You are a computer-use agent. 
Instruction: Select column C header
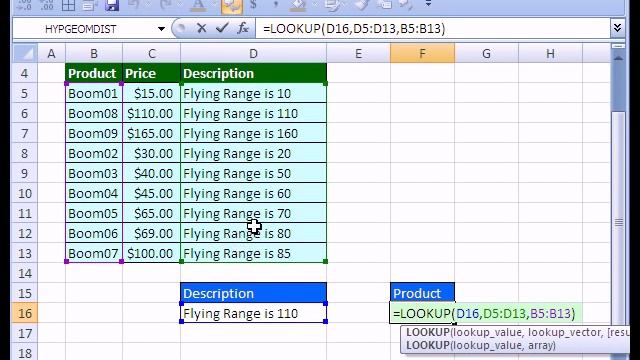151,53
